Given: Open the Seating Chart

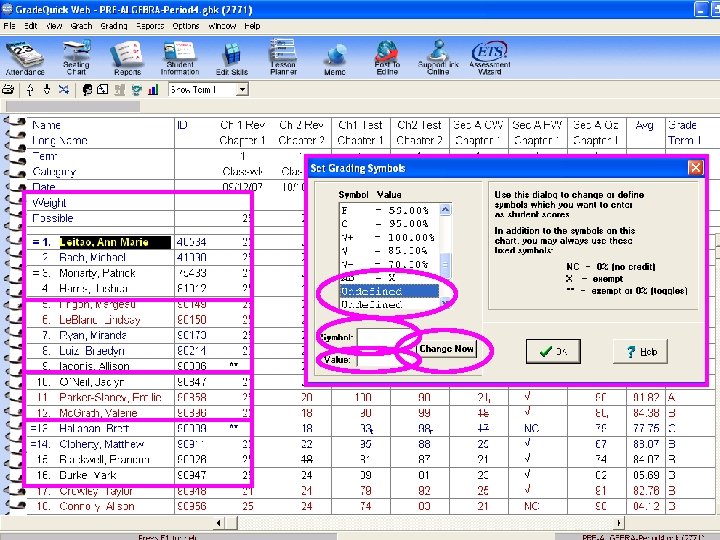Looking at the screenshot, I should click(76, 58).
